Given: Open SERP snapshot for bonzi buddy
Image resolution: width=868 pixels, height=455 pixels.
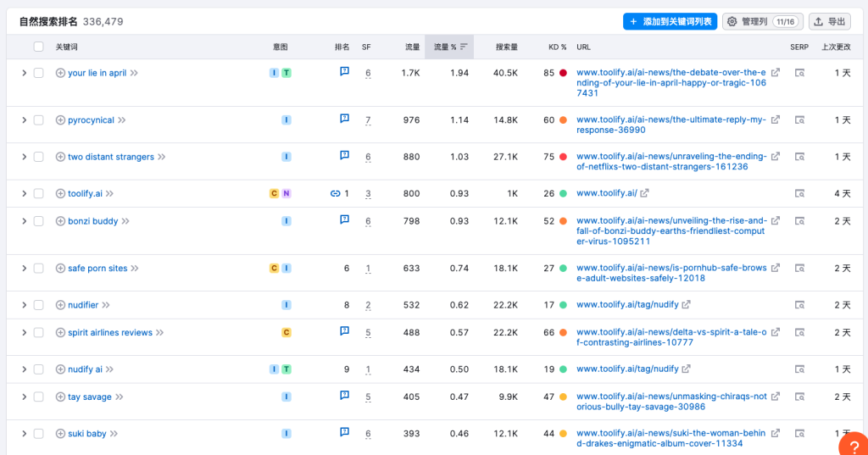Looking at the screenshot, I should pyautogui.click(x=799, y=221).
